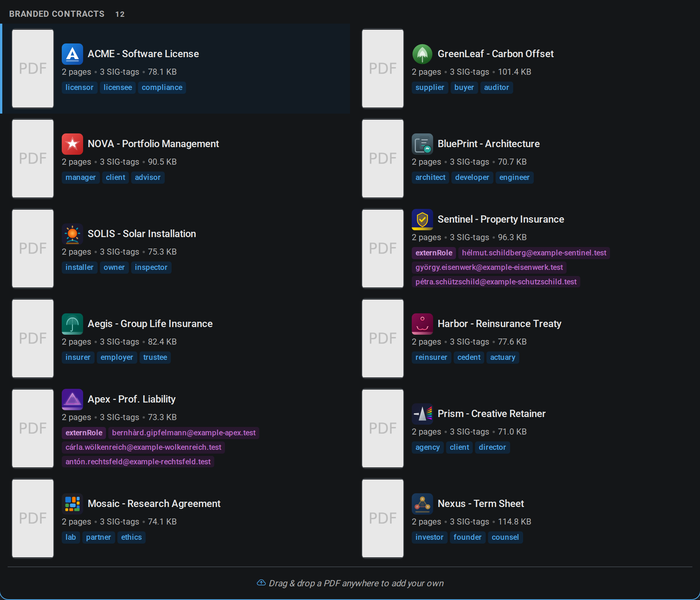Open the BluePrint - Architecture PDF thumbnail

point(382,159)
